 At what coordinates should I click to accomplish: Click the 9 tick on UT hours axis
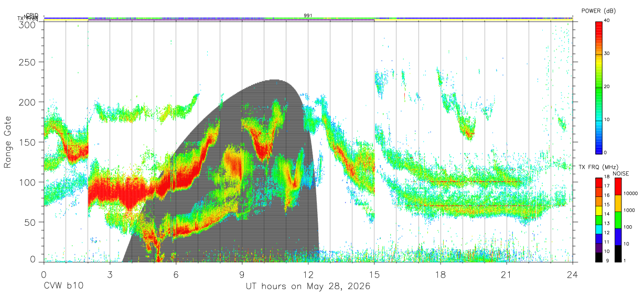[242, 274]
